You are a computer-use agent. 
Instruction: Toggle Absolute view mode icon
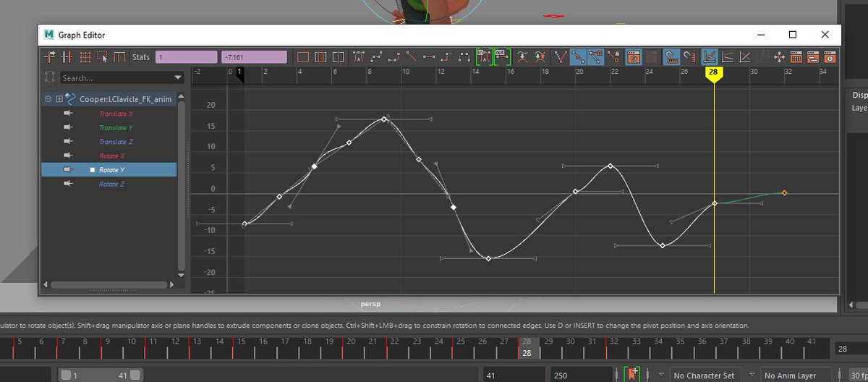click(x=710, y=56)
